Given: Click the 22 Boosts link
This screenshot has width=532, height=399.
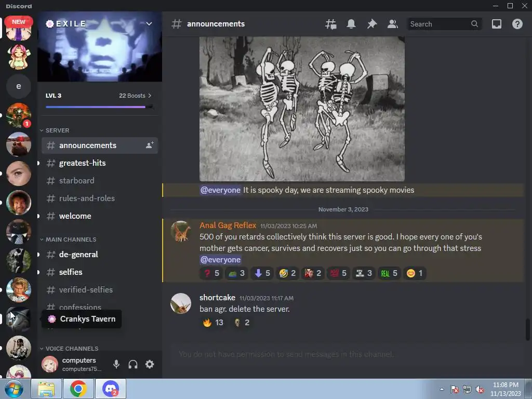Looking at the screenshot, I should tap(135, 96).
